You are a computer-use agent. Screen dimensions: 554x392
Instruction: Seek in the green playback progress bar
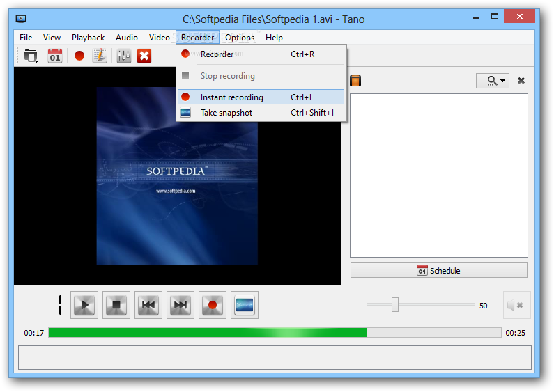275,332
